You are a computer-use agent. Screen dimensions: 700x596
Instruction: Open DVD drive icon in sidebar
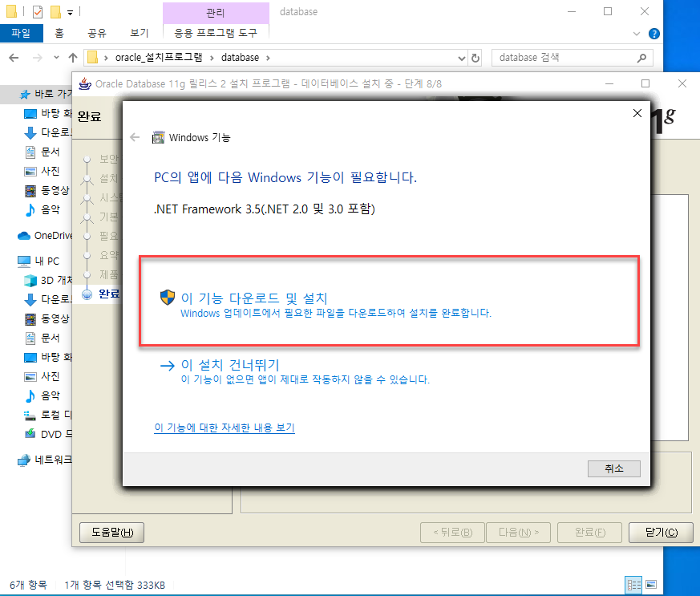pyautogui.click(x=30, y=434)
